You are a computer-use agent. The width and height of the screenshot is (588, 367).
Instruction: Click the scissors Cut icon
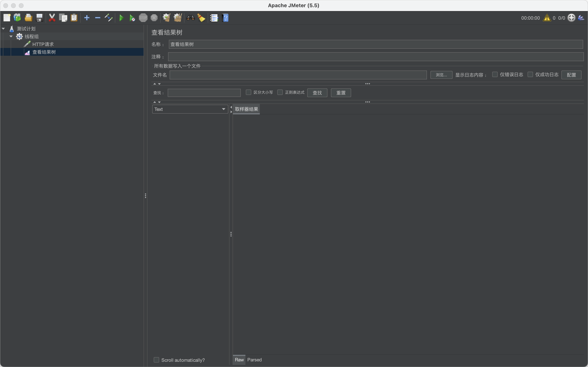pyautogui.click(x=52, y=18)
